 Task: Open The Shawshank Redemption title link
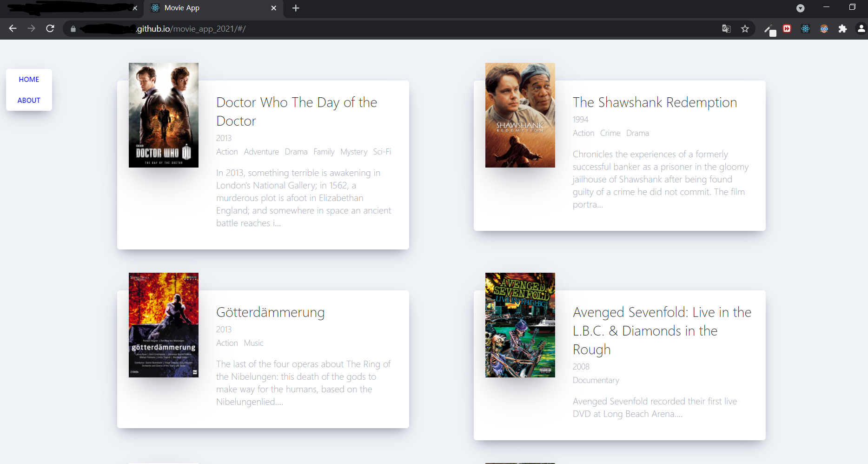click(x=655, y=102)
